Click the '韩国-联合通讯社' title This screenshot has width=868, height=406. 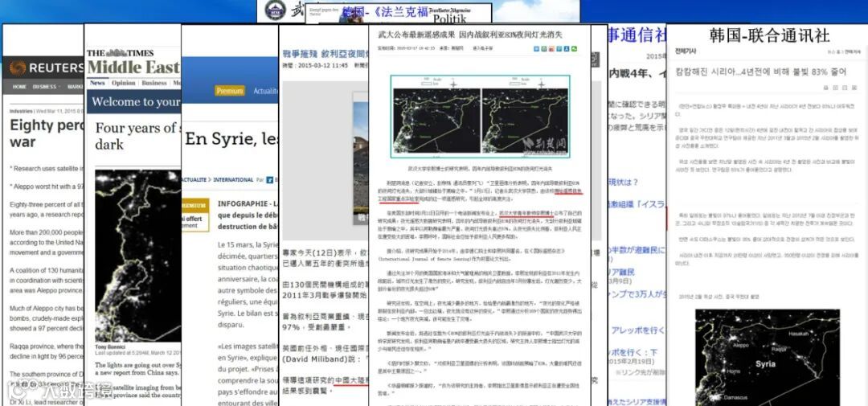coord(769,35)
